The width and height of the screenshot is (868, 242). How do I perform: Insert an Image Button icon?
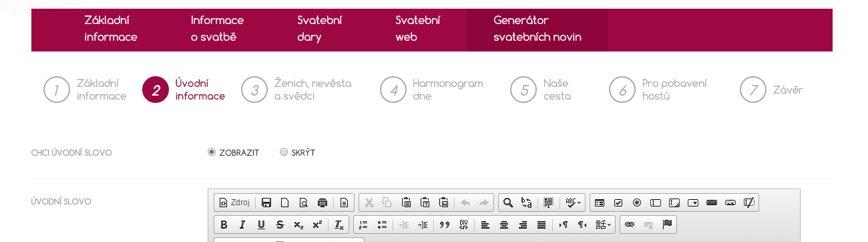pyautogui.click(x=730, y=203)
